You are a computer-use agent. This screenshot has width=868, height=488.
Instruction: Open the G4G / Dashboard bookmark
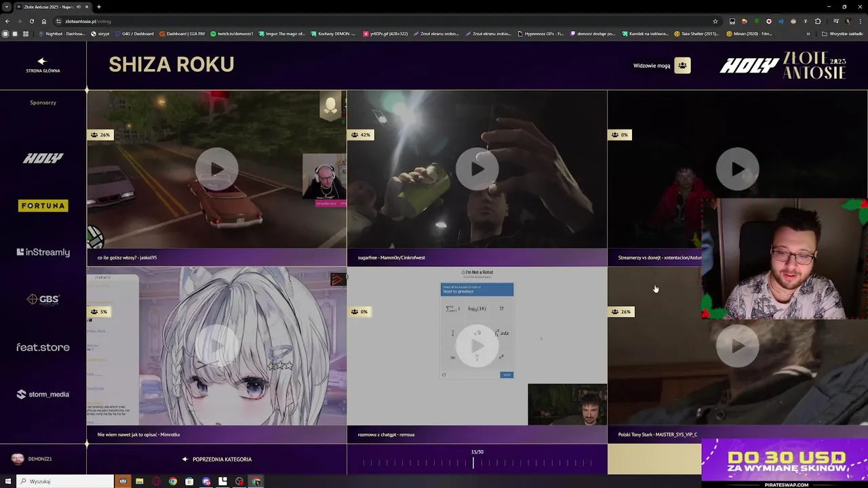tap(135, 33)
